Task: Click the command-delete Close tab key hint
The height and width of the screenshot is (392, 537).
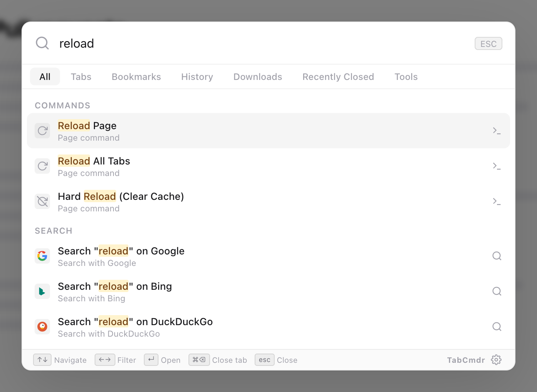Action: point(199,360)
